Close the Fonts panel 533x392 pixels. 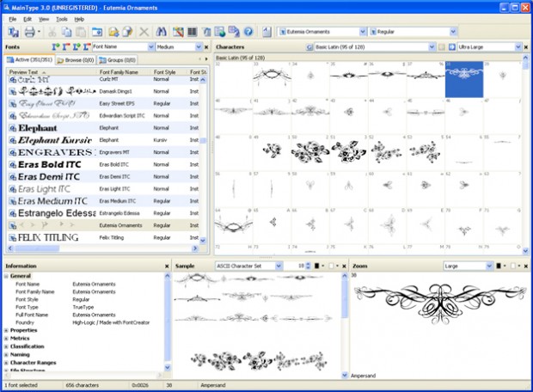[x=206, y=47]
